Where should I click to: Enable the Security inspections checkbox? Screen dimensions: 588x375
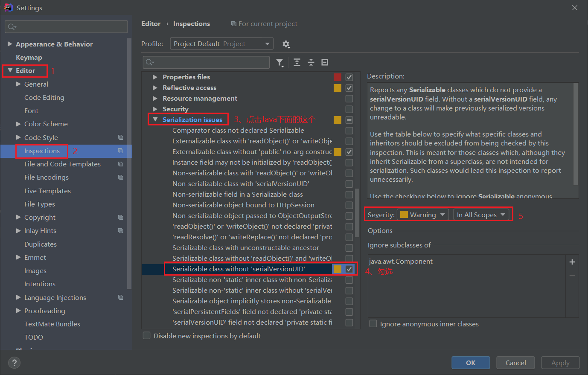click(x=349, y=109)
